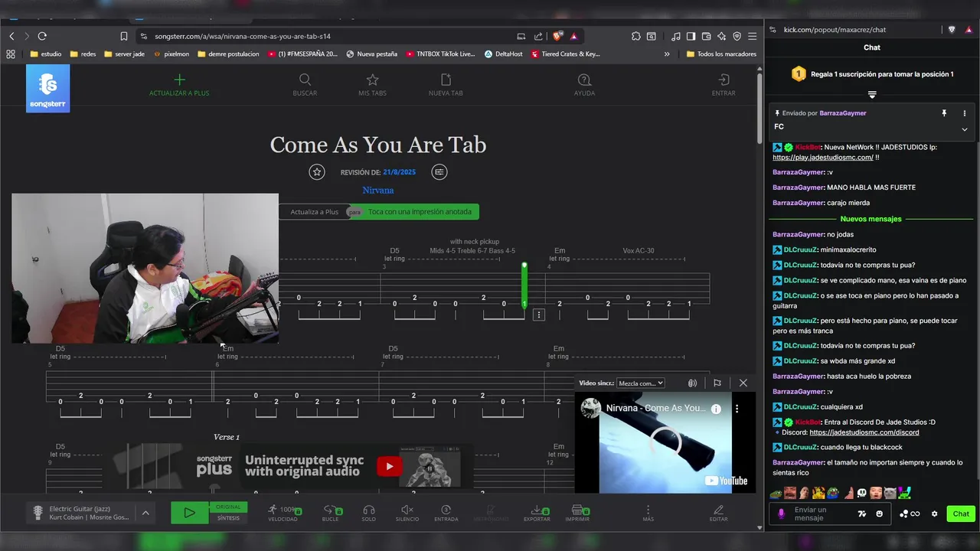Click Actualiza a Plus button
Screen dimensions: 980x551
pos(314,211)
